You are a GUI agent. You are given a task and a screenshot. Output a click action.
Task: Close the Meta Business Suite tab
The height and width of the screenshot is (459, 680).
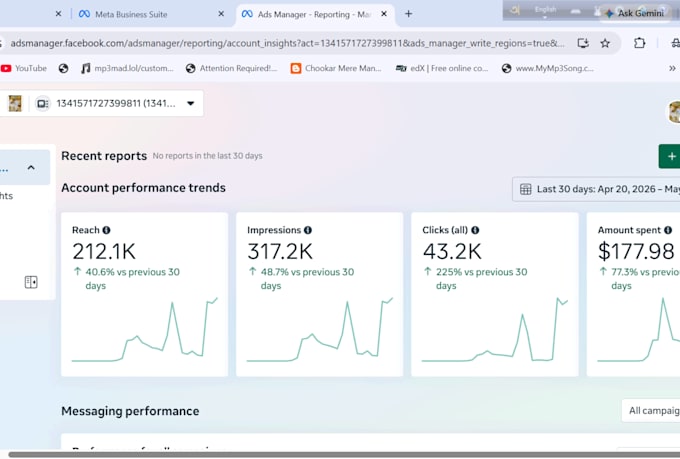pos(221,14)
